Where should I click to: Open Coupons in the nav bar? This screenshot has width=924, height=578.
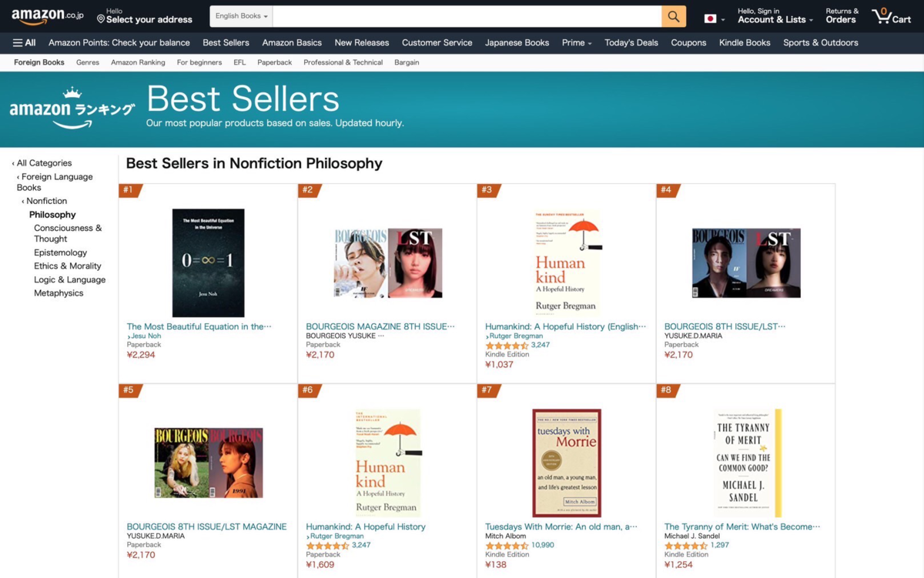(688, 42)
